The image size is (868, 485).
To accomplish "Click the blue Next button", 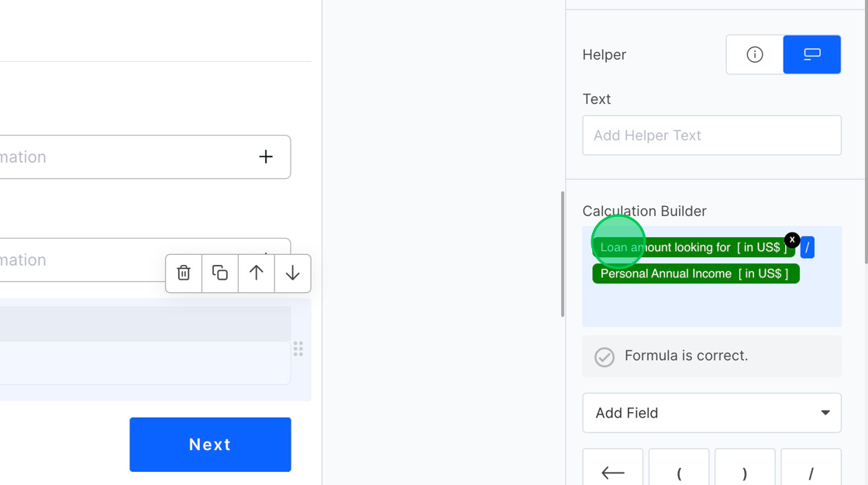I will point(210,445).
